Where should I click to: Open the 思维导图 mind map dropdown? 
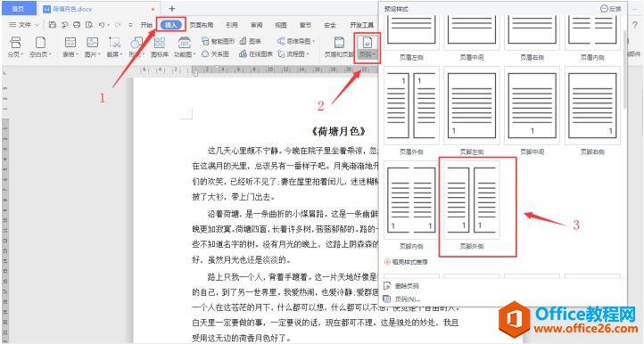point(296,41)
